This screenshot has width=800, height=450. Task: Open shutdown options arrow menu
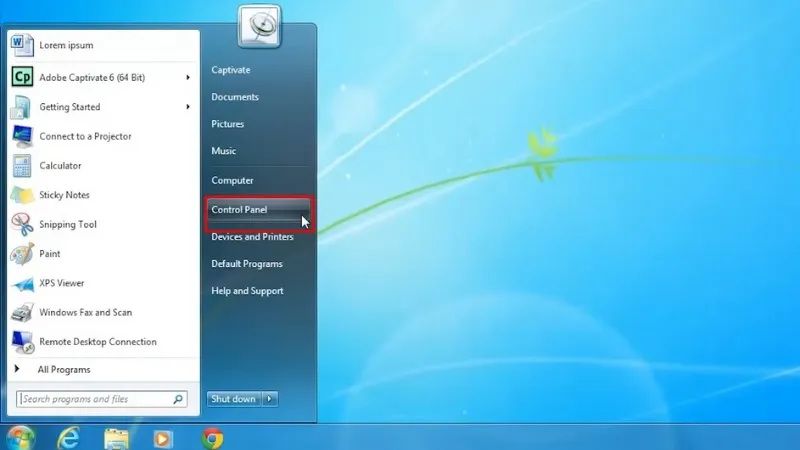[x=270, y=399]
